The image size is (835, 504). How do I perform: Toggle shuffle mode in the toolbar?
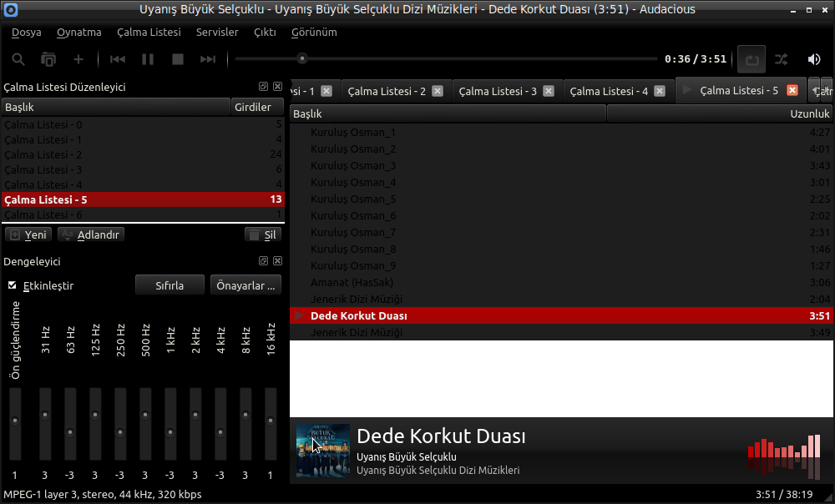pyautogui.click(x=782, y=59)
